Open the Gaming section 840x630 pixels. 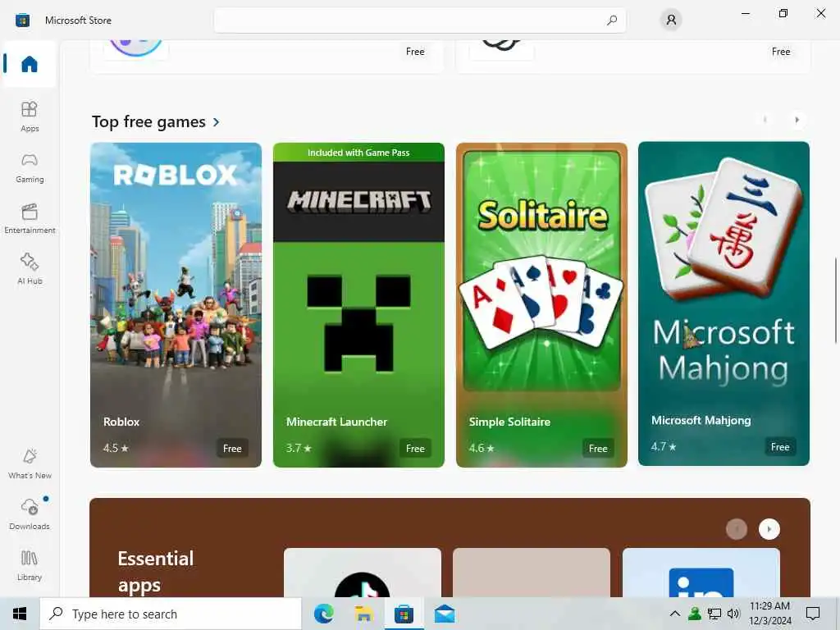[30, 167]
